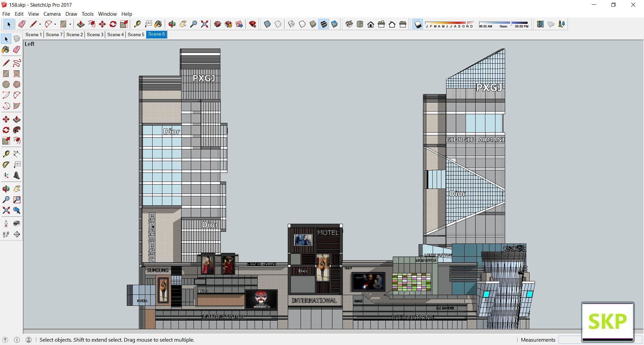The height and width of the screenshot is (345, 644).
Task: Open the Extension Manager ruby icon
Action: (253, 24)
